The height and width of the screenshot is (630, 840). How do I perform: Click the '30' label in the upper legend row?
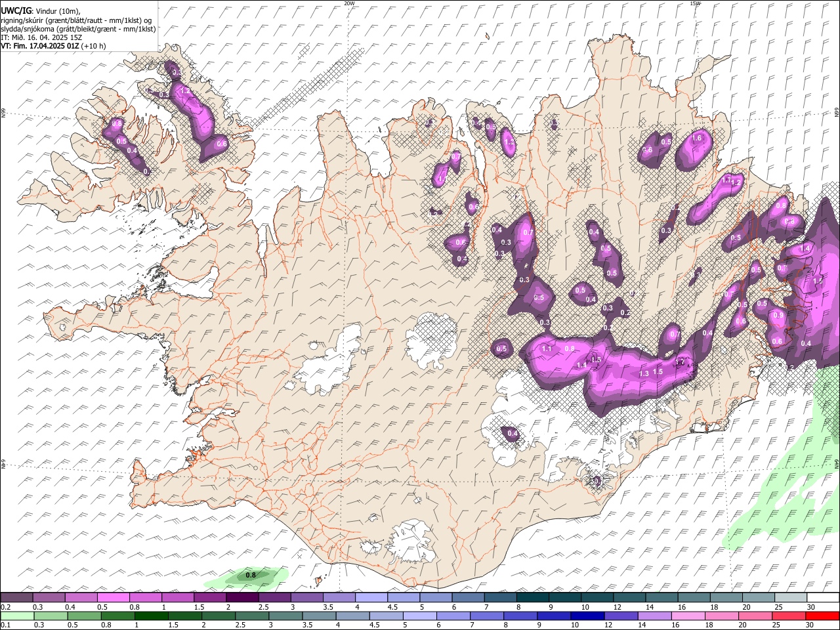(x=810, y=607)
